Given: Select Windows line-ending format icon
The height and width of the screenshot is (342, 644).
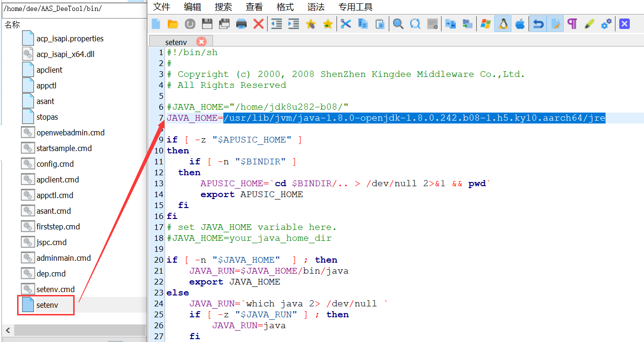Looking at the screenshot, I should pyautogui.click(x=485, y=24).
